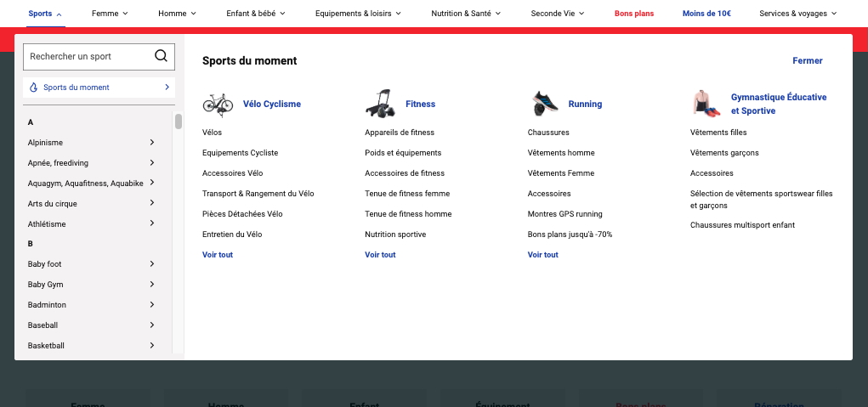Open the Nutrition & Santé menu
The height and width of the screenshot is (407, 868).
point(466,14)
